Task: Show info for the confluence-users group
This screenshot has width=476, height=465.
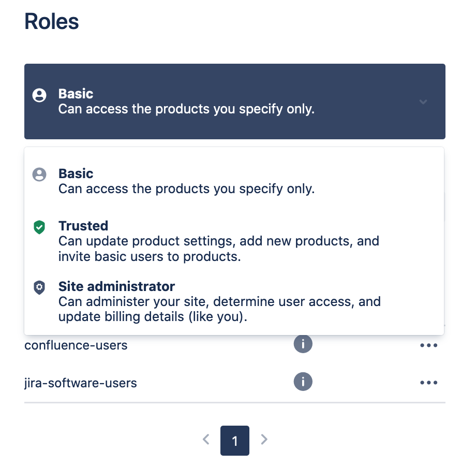Action: (x=303, y=344)
